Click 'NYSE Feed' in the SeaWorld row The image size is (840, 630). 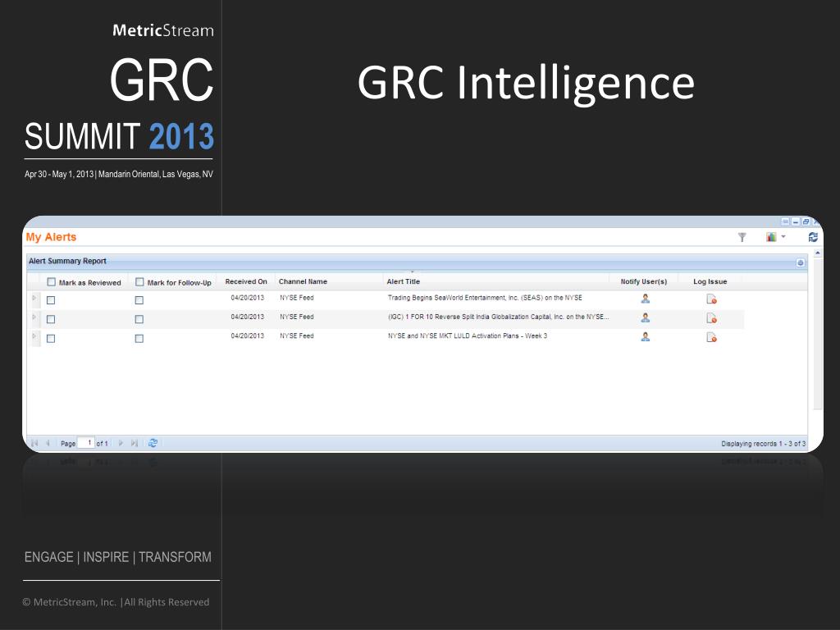pos(297,298)
